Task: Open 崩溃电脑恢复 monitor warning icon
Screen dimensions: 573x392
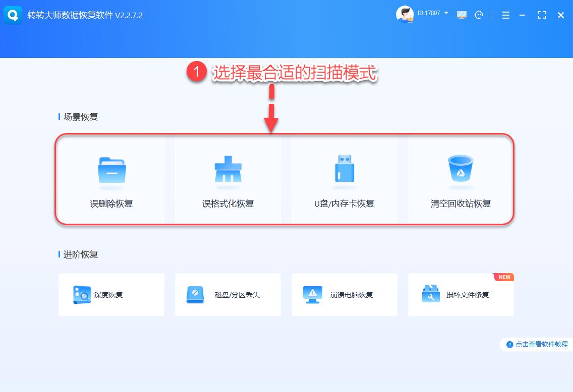Action: pos(312,295)
